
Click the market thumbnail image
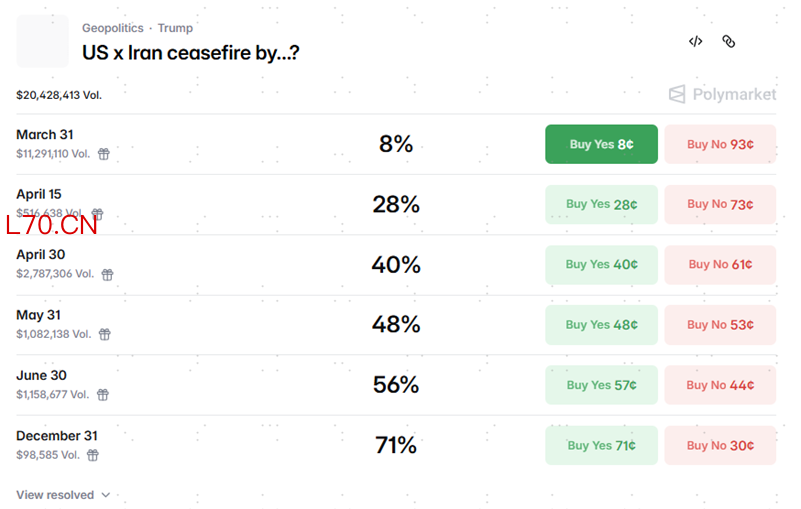coord(43,41)
